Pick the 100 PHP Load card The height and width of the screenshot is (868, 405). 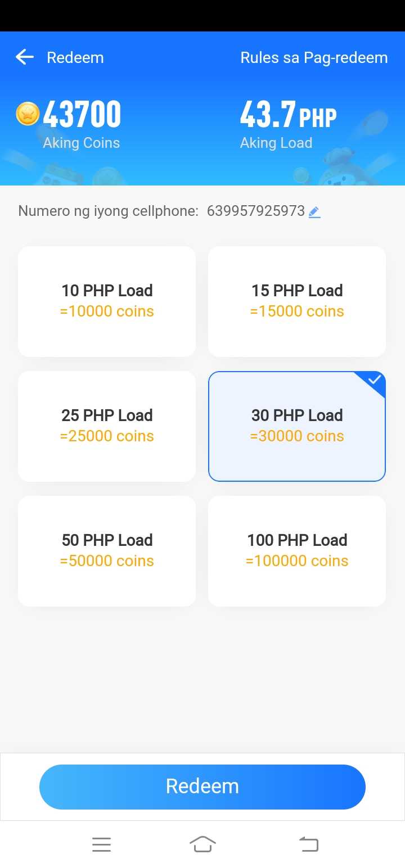tap(297, 551)
